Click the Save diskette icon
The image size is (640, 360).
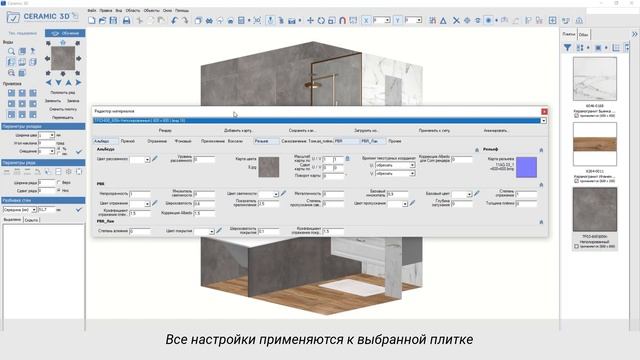pos(113,20)
